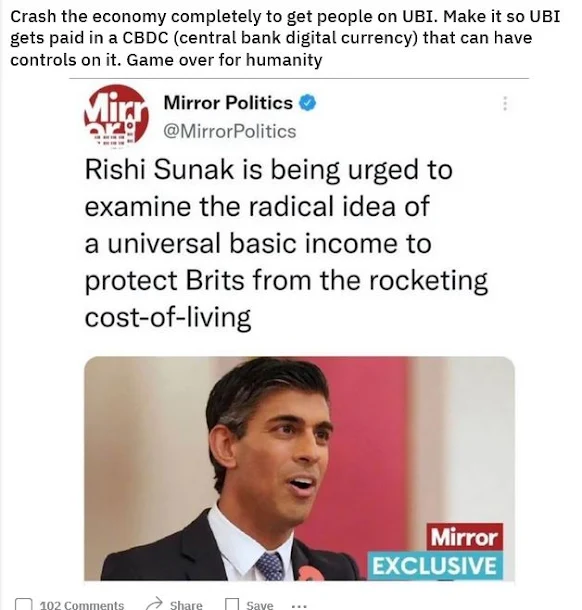The height and width of the screenshot is (610, 582).
Task: Click the Mirror Politics profile avatar
Action: click(x=116, y=116)
